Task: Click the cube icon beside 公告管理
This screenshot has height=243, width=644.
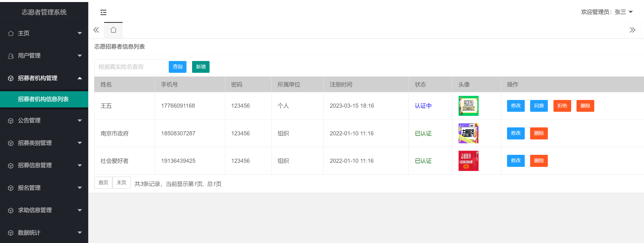Action: tap(11, 121)
